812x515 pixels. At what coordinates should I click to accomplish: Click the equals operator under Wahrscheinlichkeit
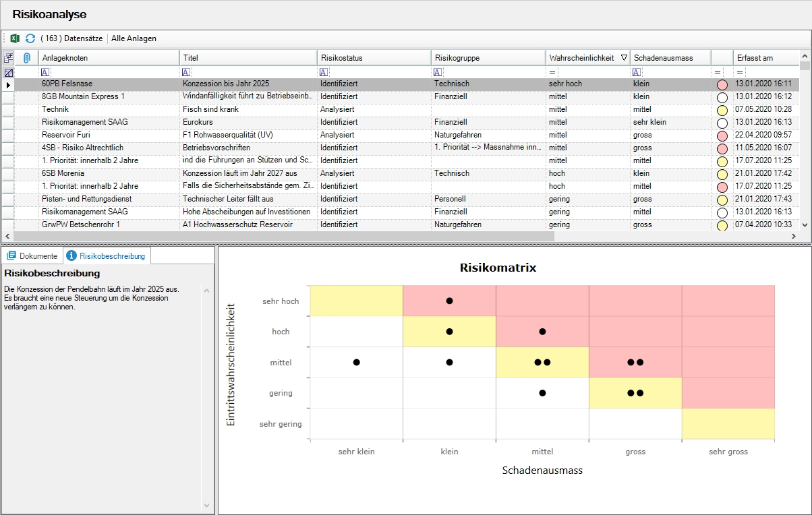point(552,72)
